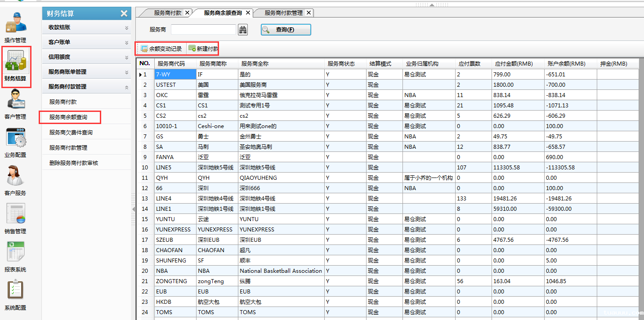This screenshot has height=320, width=644.
Task: Collapse the 服务商付款管理 section
Action: (86, 86)
